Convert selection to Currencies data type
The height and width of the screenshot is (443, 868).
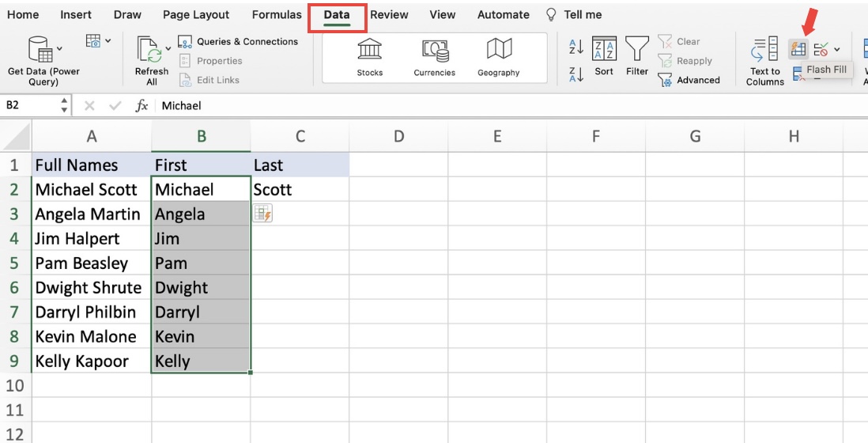pos(435,57)
